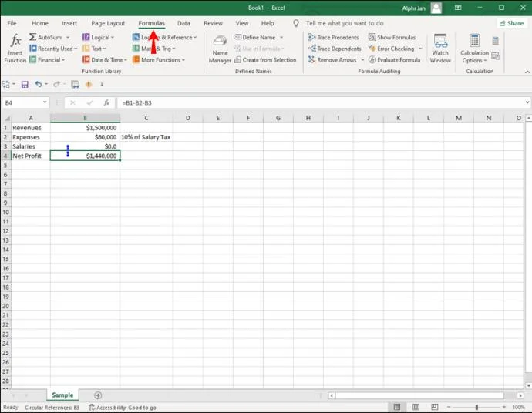Click the Tell me what you want to do box
The height and width of the screenshot is (413, 532).
point(345,23)
